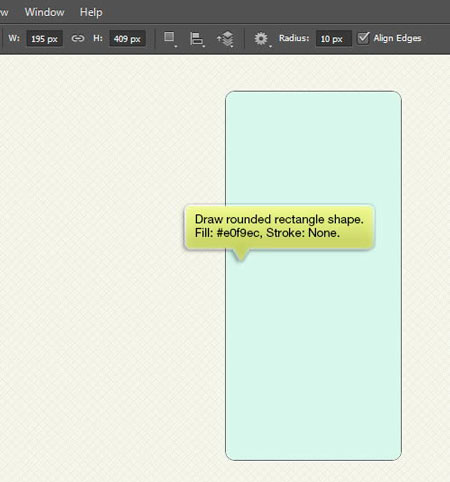Open the path alignment icon
The width and height of the screenshot is (450, 482).
[x=196, y=38]
